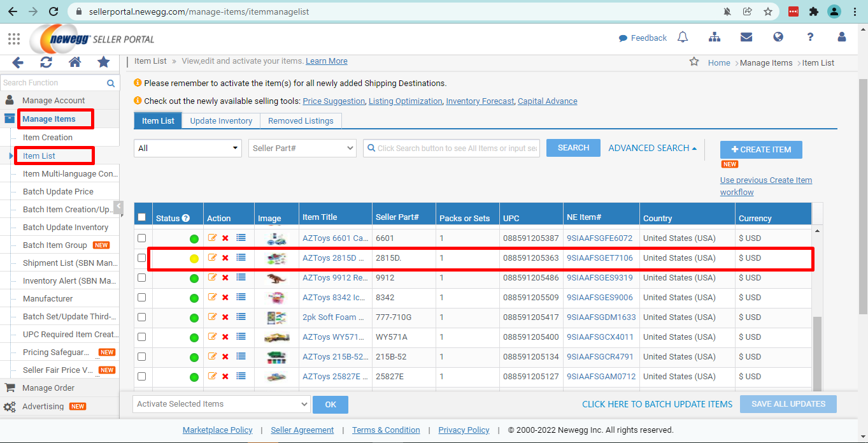The height and width of the screenshot is (443, 868).
Task: Check the box for the AZToys 2815D row
Action: pyautogui.click(x=141, y=258)
